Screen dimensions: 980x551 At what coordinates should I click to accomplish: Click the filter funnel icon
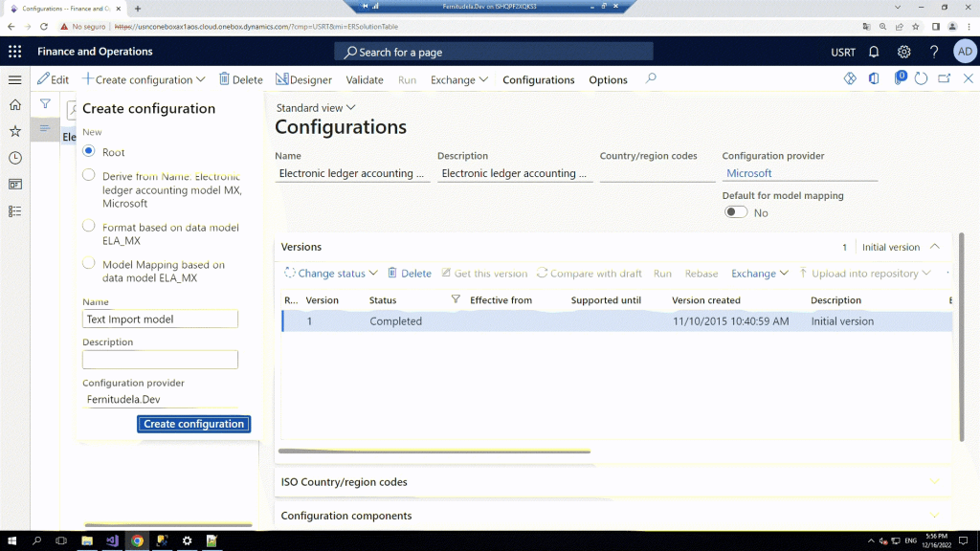45,104
